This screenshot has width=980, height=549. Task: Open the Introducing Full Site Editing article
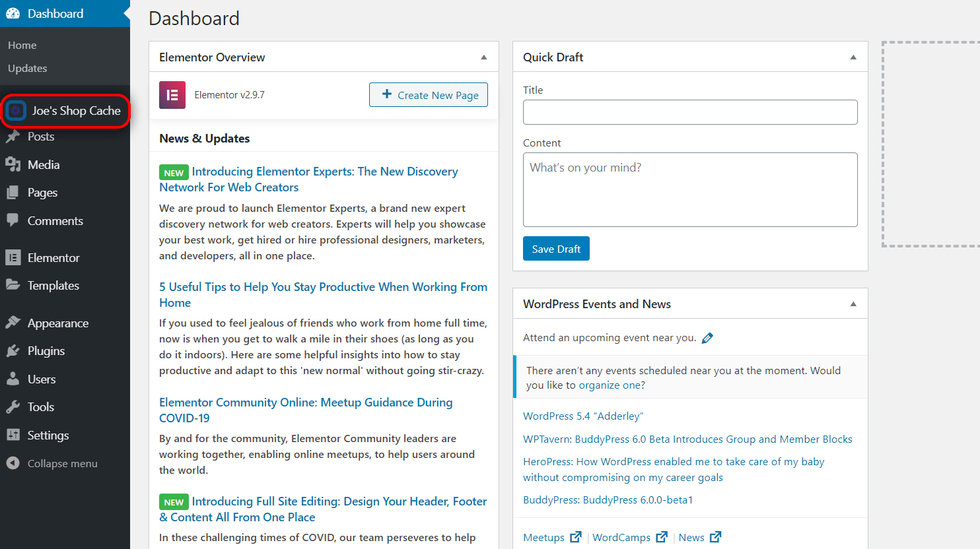click(323, 509)
